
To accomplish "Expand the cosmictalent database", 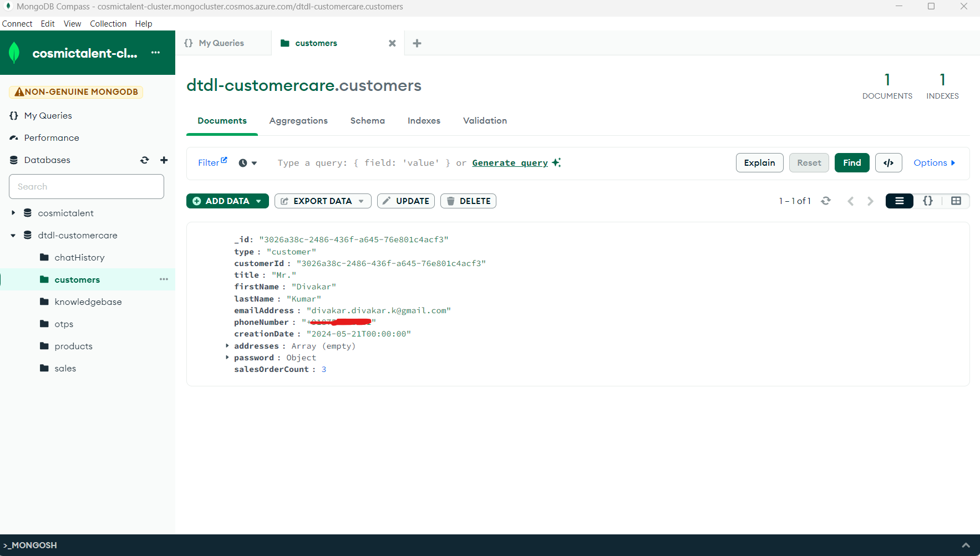I will 13,213.
